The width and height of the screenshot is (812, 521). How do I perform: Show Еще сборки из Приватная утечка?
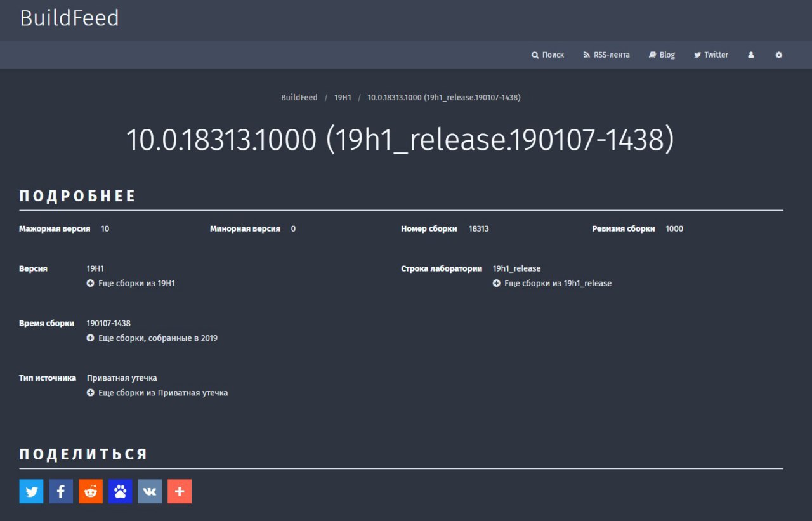click(157, 393)
